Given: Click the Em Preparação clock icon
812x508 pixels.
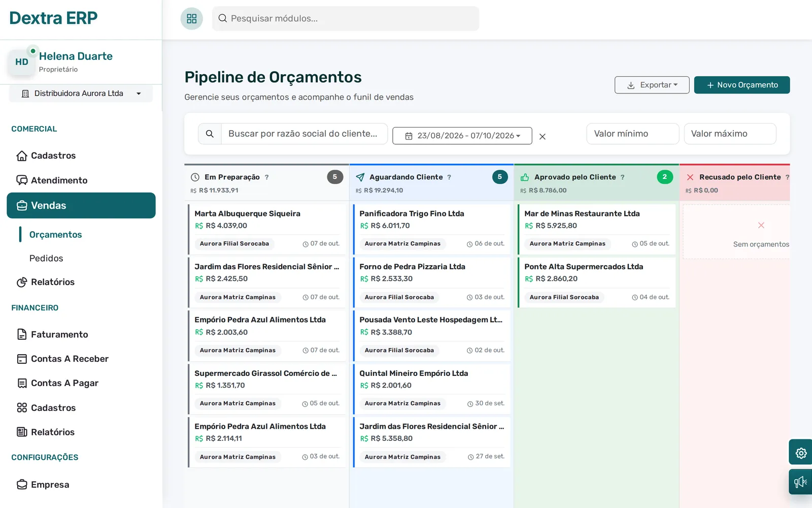Looking at the screenshot, I should tap(195, 177).
